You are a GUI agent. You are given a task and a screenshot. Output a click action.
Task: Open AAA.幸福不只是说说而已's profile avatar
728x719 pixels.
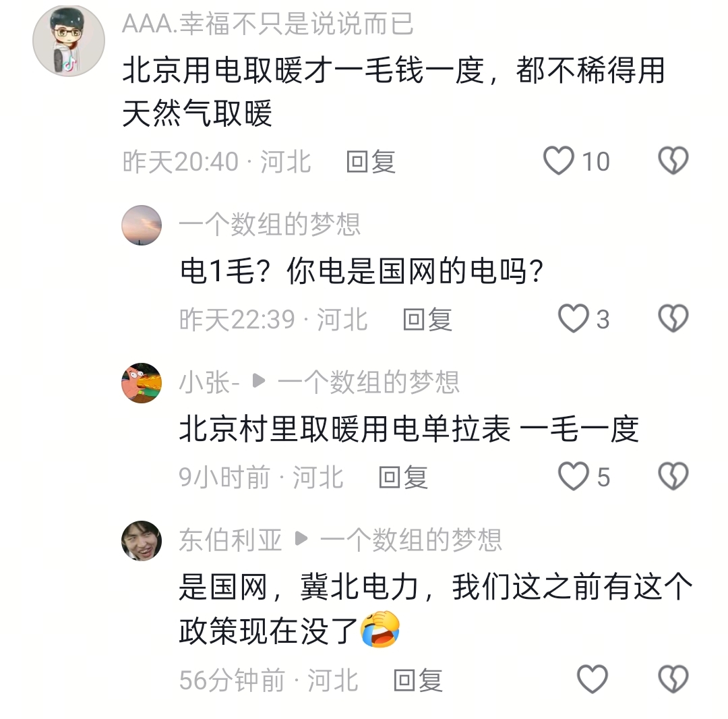(x=68, y=40)
